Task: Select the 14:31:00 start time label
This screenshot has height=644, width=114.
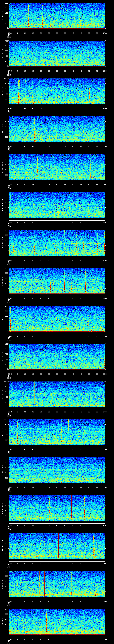Action: (x=9, y=601)
